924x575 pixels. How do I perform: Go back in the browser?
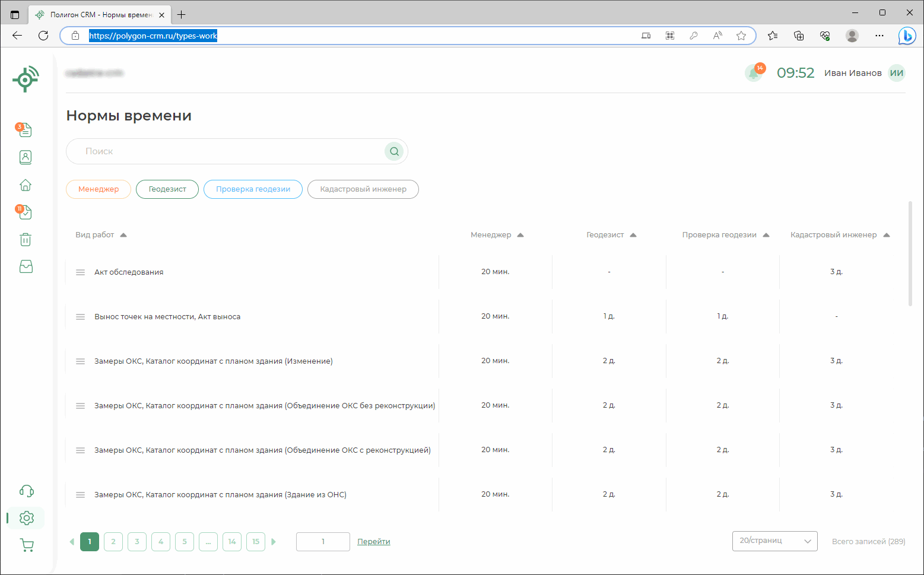pos(17,36)
